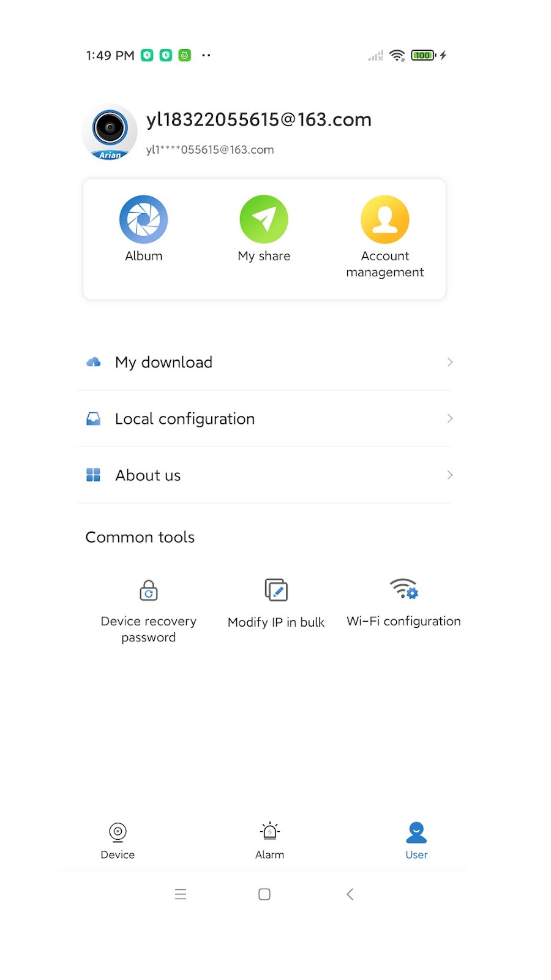Select the User tab
Screen dimensions: 551x980
[x=416, y=841]
